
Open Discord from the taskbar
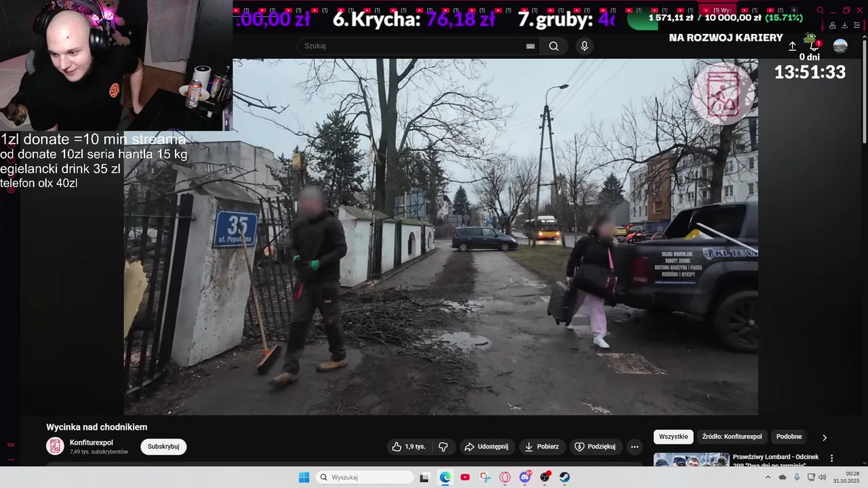coord(525,477)
